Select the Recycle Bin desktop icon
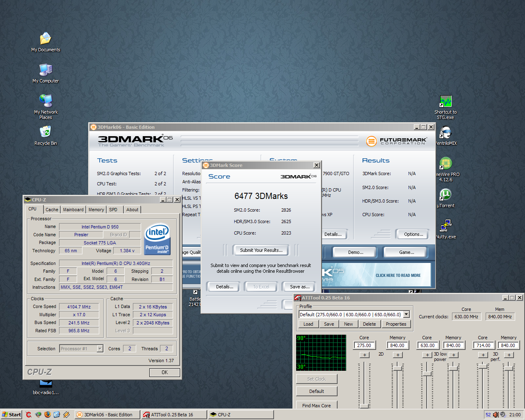The image size is (525, 420). [x=46, y=132]
